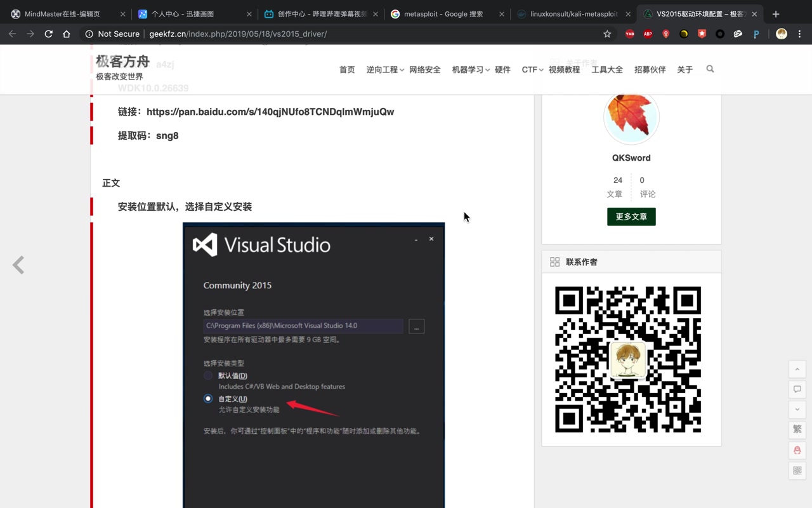Click the yellow crescent moon extension icon
The image size is (812, 508).
click(x=684, y=34)
